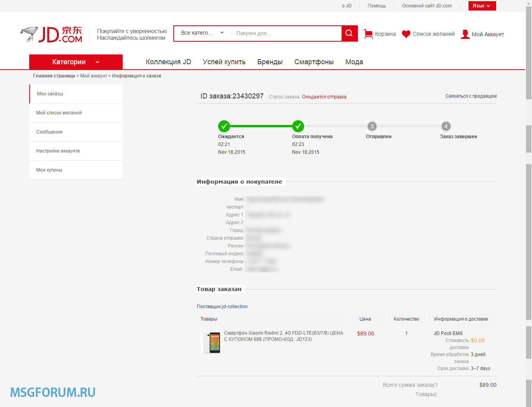Image resolution: width=532 pixels, height=407 pixels.
Task: Click Связаться с продавцом link
Action: pyautogui.click(x=471, y=96)
